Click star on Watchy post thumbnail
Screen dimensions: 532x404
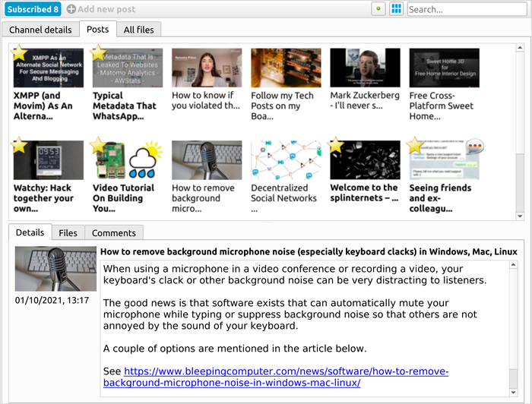tap(19, 145)
